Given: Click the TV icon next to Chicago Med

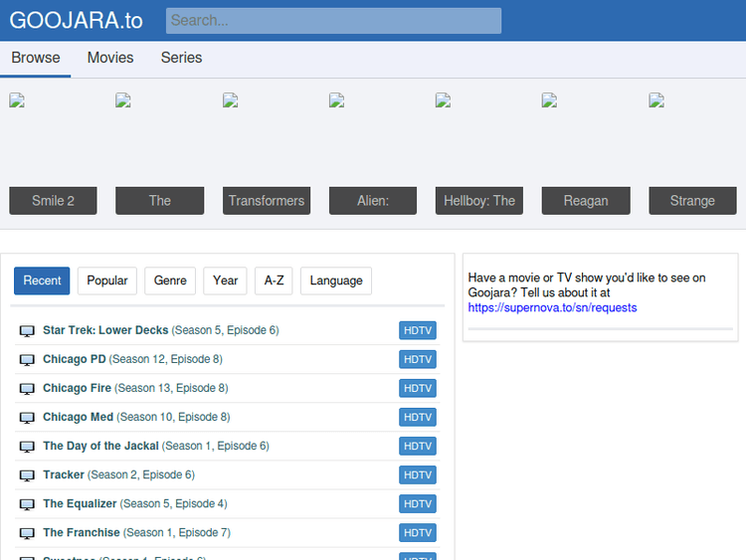Looking at the screenshot, I should (27, 417).
